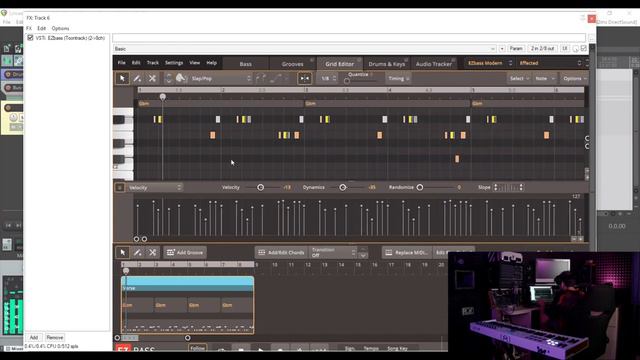
Task: Click the Grid Editor playhead marker
Action: point(163,97)
